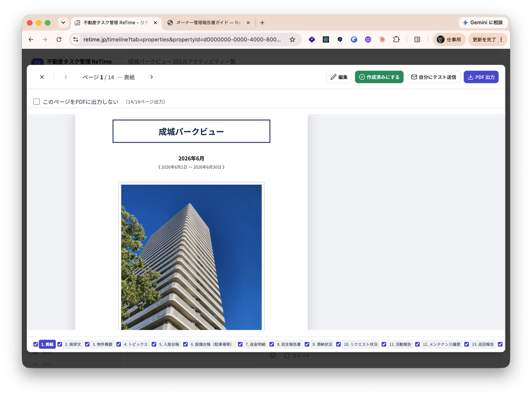This screenshot has width=532, height=397.
Task: Open the Extensions puzzle icon
Action: tap(396, 39)
